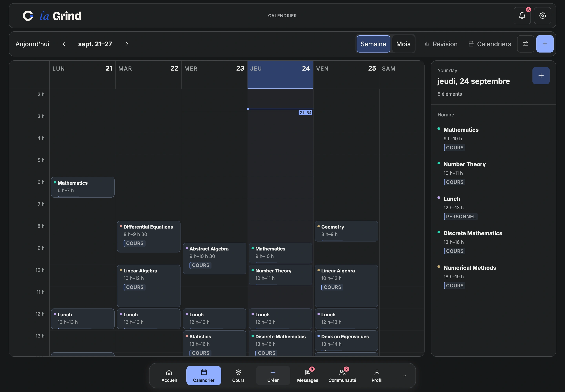The image size is (565, 392).
Task: Open Tuesday's Lunch 12 h–13 h event
Action: (x=149, y=319)
